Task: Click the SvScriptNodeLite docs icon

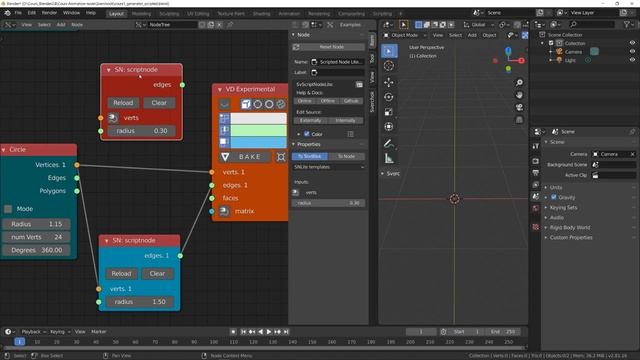Action: (359, 84)
